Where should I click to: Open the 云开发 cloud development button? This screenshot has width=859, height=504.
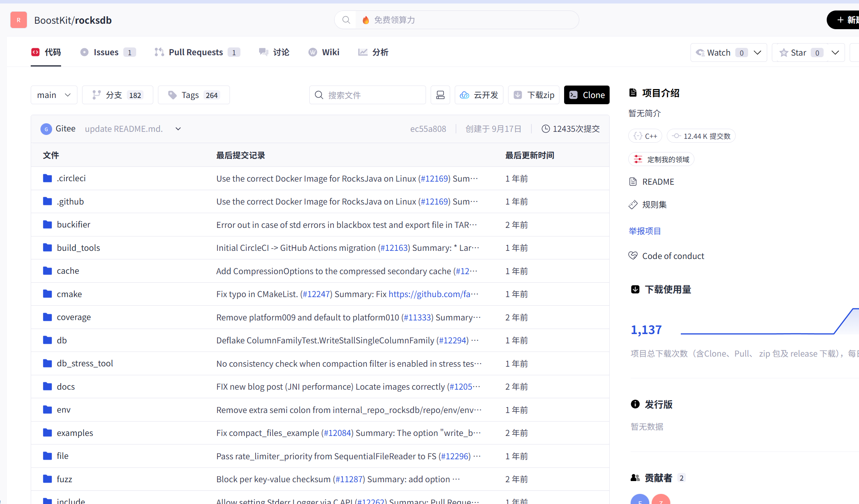[x=479, y=95]
